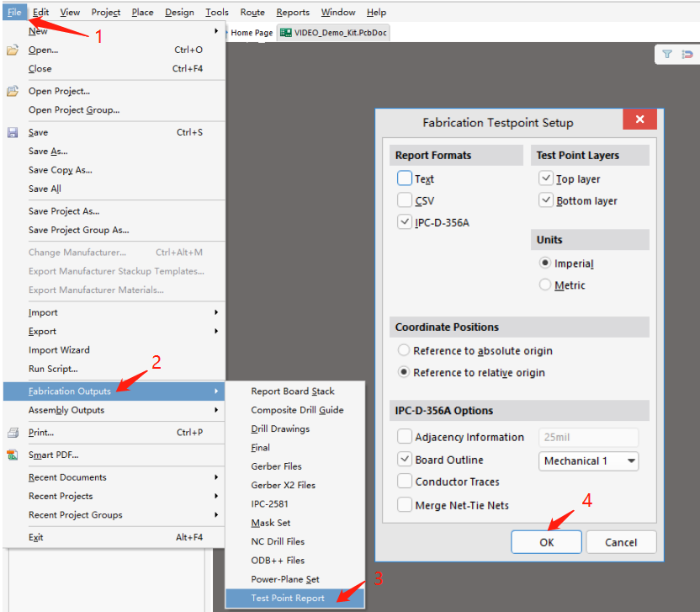The height and width of the screenshot is (612, 700).
Task: Click the adjacency distance 25mil field
Action: (x=588, y=437)
